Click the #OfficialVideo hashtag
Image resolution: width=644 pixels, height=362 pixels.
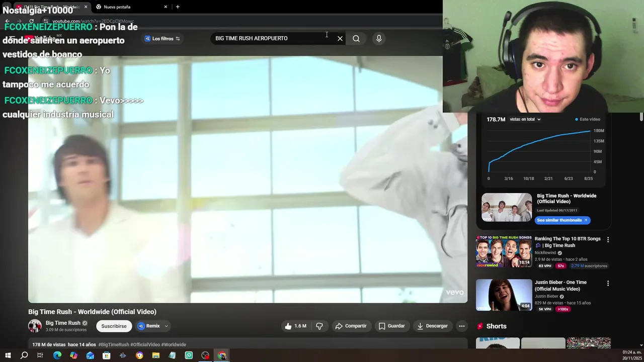pos(145,344)
